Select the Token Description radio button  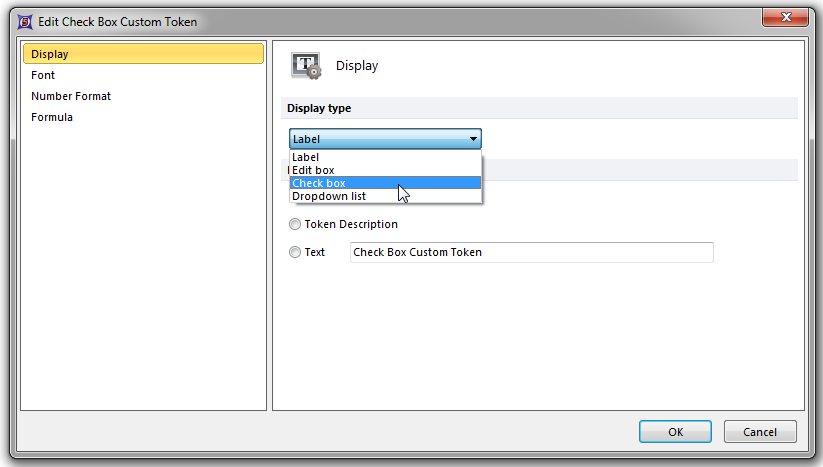click(295, 225)
